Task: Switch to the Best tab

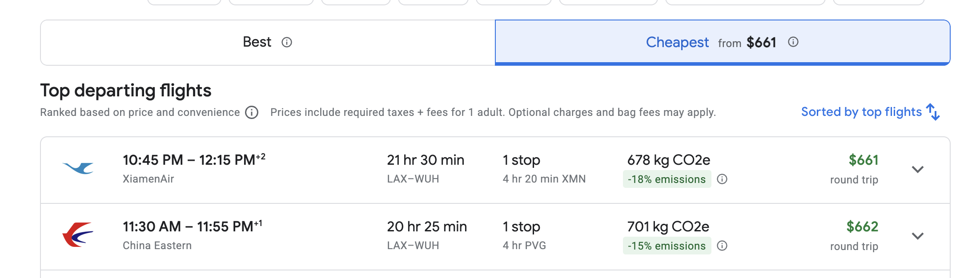Action: tap(257, 42)
